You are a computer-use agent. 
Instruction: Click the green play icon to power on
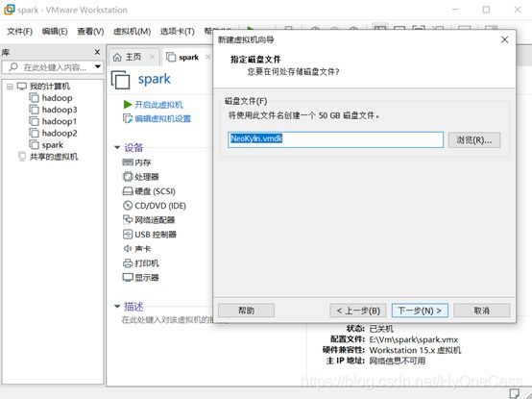point(128,105)
